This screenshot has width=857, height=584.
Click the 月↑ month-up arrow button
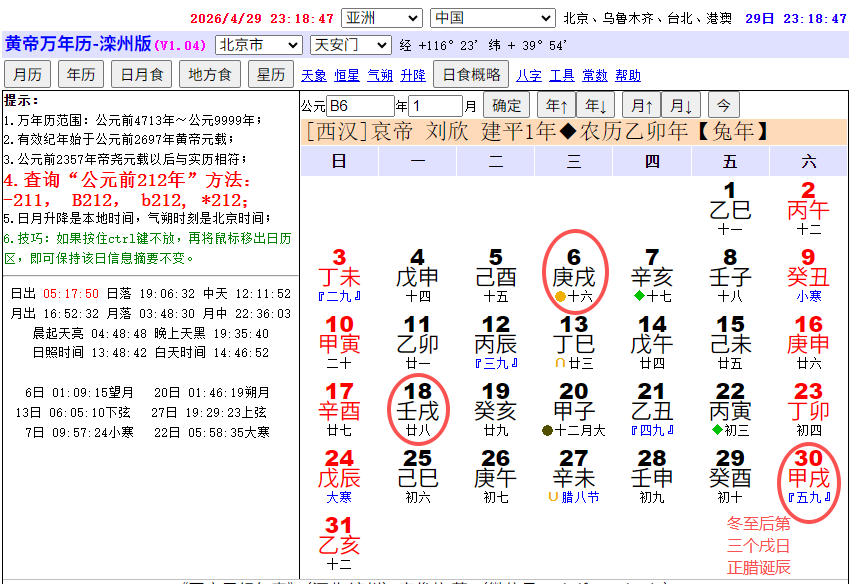tap(642, 105)
